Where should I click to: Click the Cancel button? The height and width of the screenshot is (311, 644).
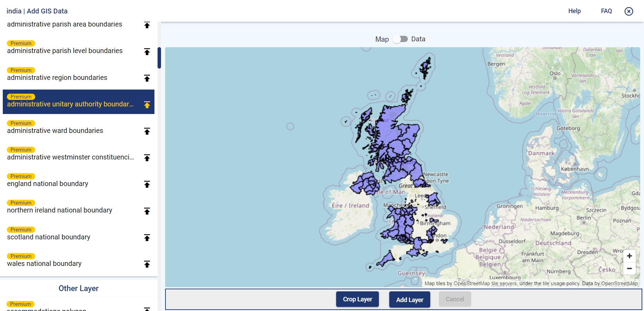tap(455, 299)
